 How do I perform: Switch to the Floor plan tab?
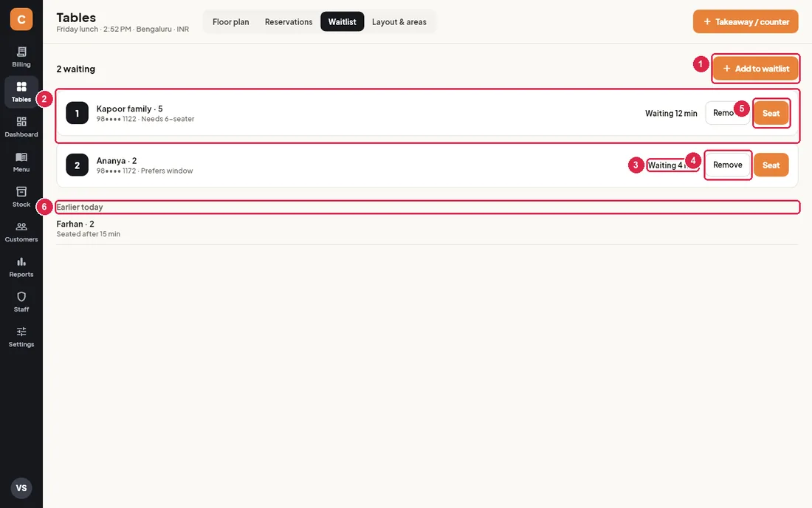coord(230,21)
